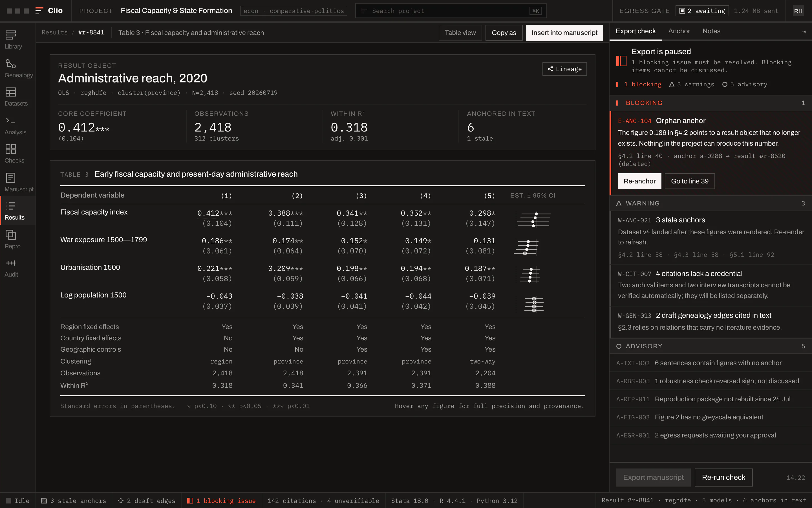Click column header (3)
The image size is (812, 508).
[361, 196]
